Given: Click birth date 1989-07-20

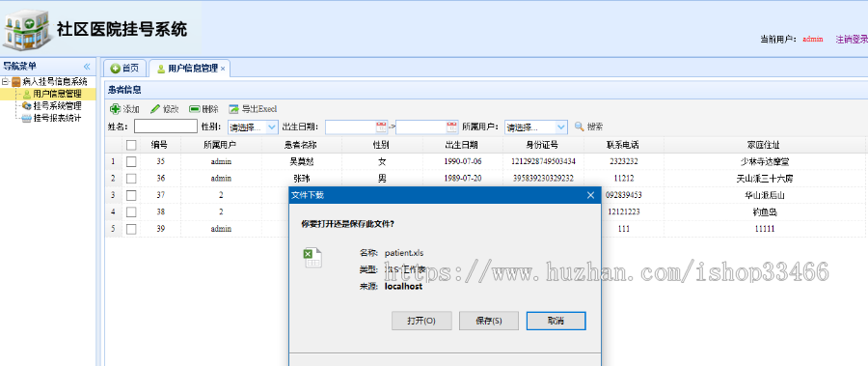Looking at the screenshot, I should point(463,179).
